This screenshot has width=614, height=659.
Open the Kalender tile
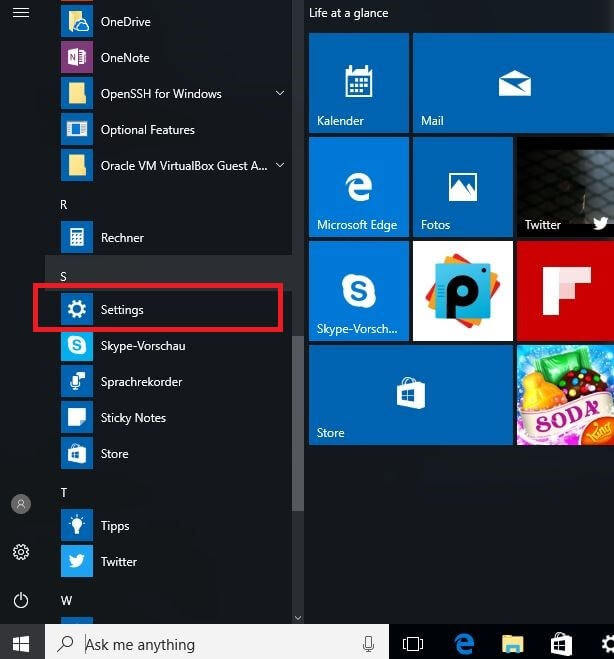point(359,83)
